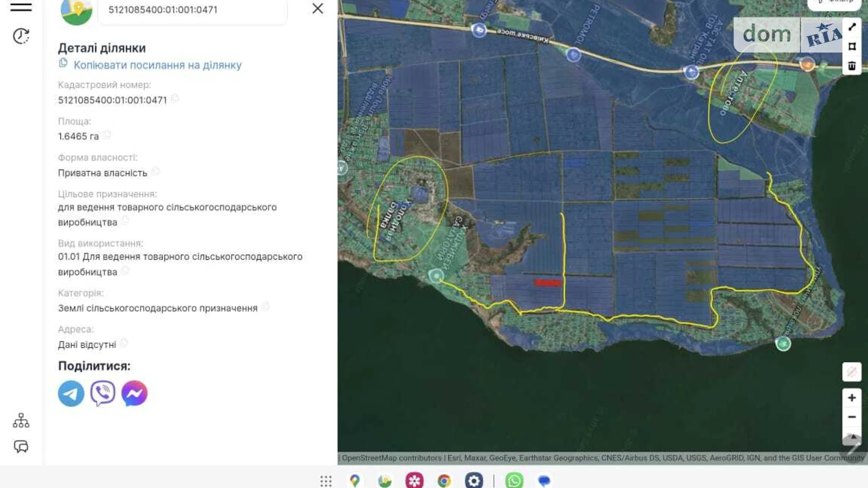This screenshot has width=868, height=488.
Task: Click the Копіювати посилання на ділянку link
Action: point(157,65)
